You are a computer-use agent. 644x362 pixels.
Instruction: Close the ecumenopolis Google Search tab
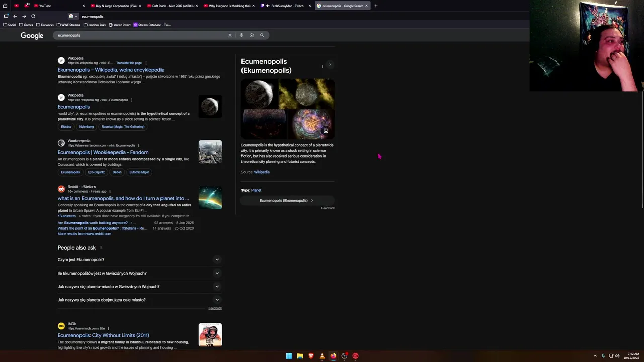(366, 6)
